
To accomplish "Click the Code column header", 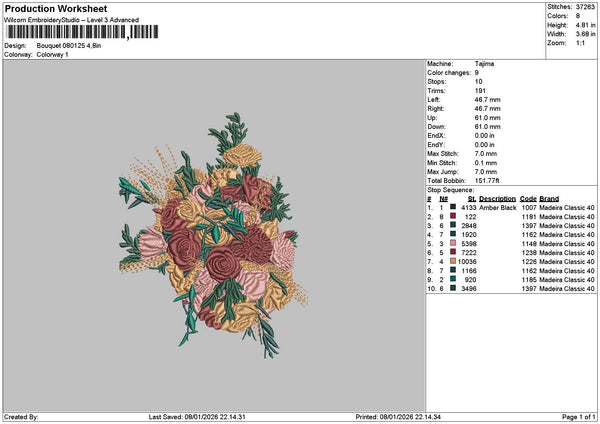I will (x=528, y=199).
